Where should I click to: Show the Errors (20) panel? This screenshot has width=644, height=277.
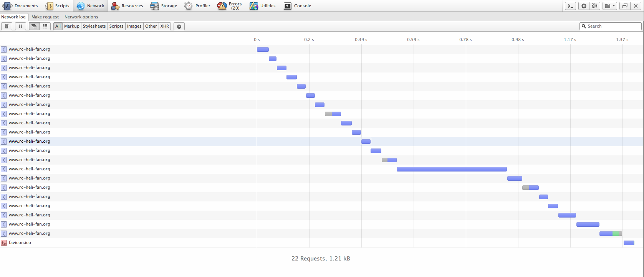(x=230, y=6)
